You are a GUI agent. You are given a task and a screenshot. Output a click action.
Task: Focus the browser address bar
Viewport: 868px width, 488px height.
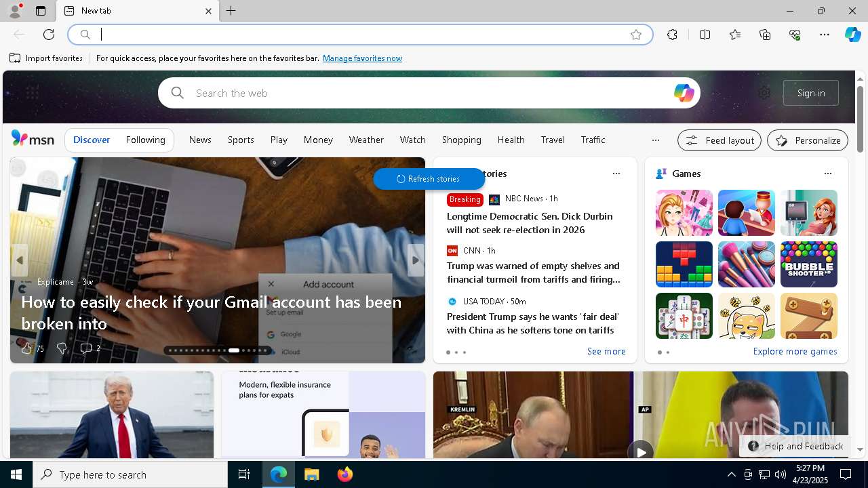point(359,35)
